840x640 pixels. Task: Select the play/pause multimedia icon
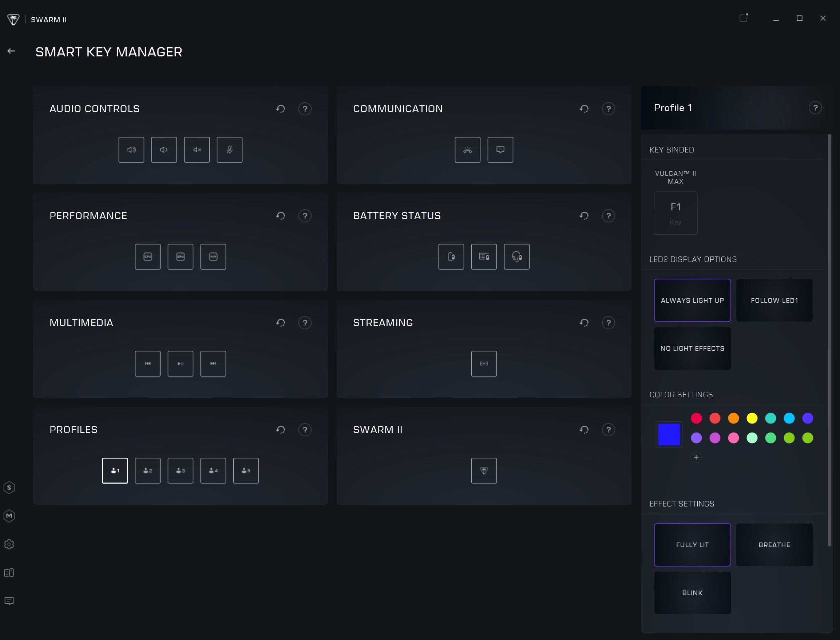pyautogui.click(x=180, y=363)
